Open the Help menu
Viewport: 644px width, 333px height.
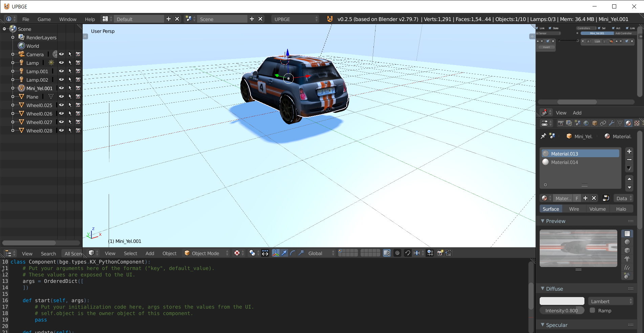click(x=90, y=19)
